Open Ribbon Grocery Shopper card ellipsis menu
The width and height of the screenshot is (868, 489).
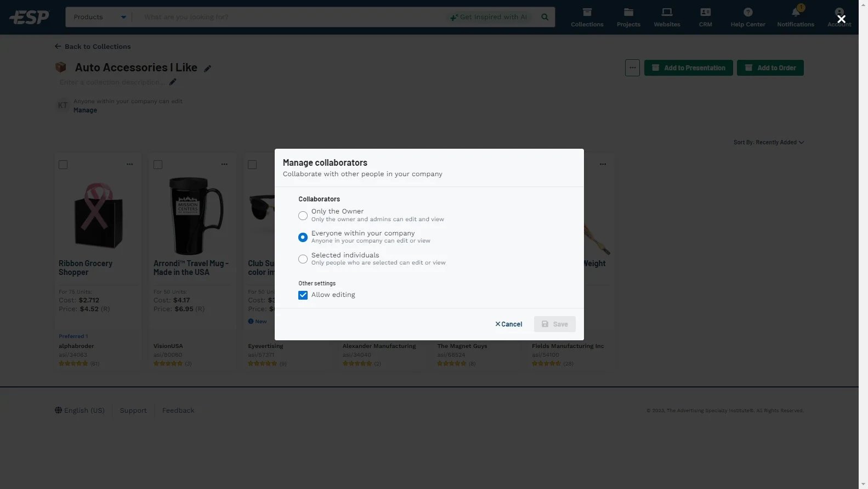tap(130, 164)
